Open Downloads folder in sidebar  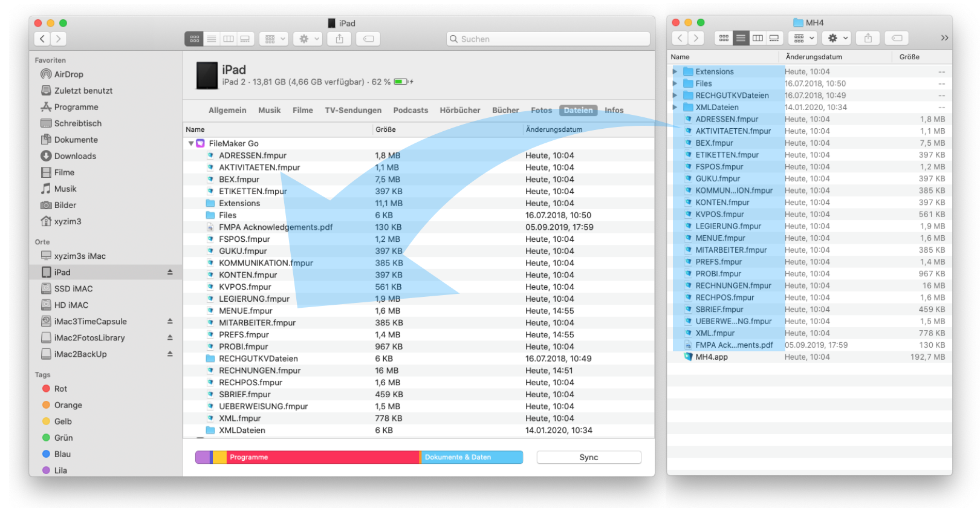[x=75, y=156]
